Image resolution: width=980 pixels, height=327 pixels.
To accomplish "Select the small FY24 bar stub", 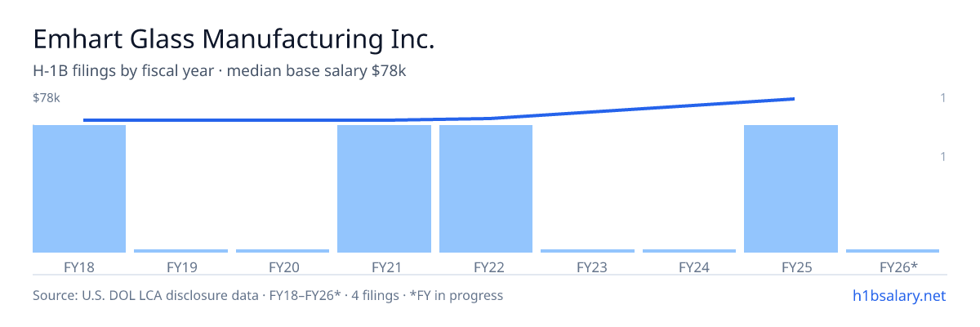I will tap(689, 251).
